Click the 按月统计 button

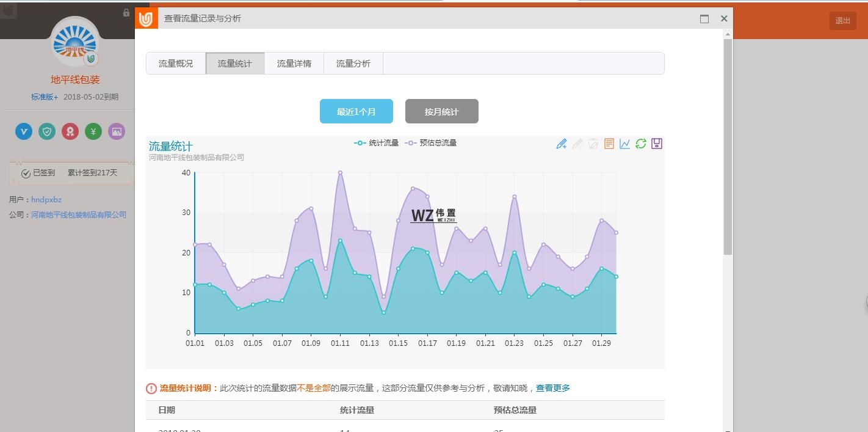[x=442, y=111]
